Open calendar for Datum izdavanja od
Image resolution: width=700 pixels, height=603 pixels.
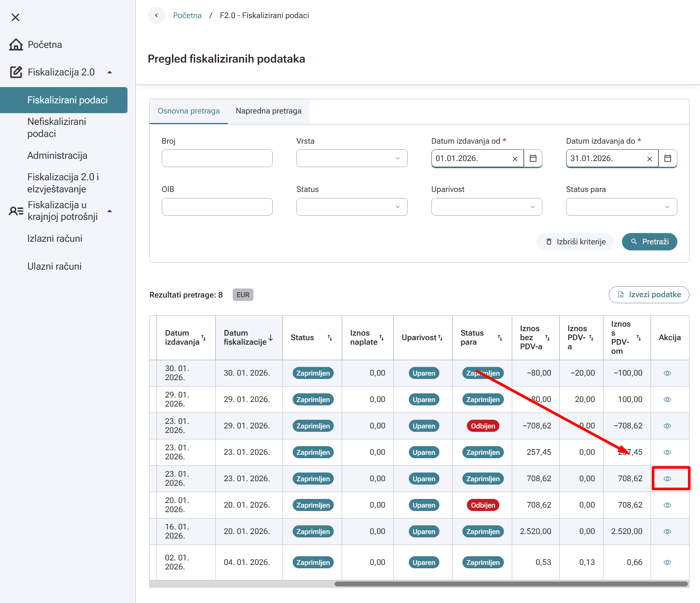(533, 158)
